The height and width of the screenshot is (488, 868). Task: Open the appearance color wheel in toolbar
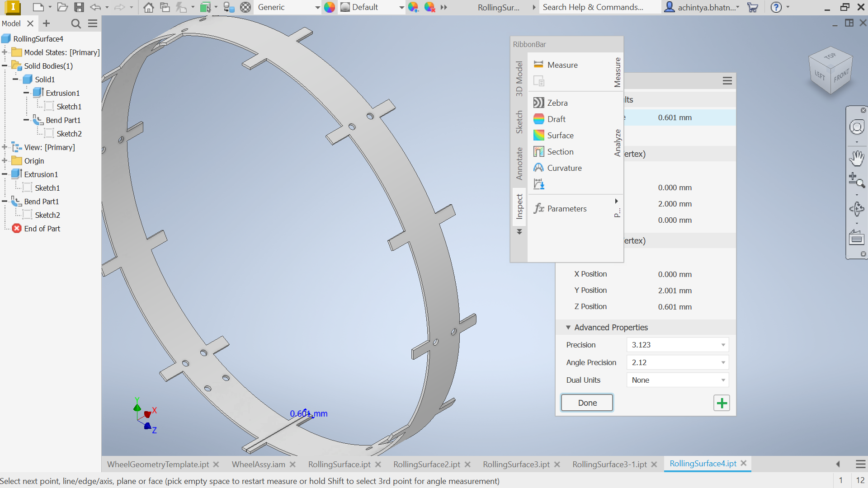coord(330,7)
